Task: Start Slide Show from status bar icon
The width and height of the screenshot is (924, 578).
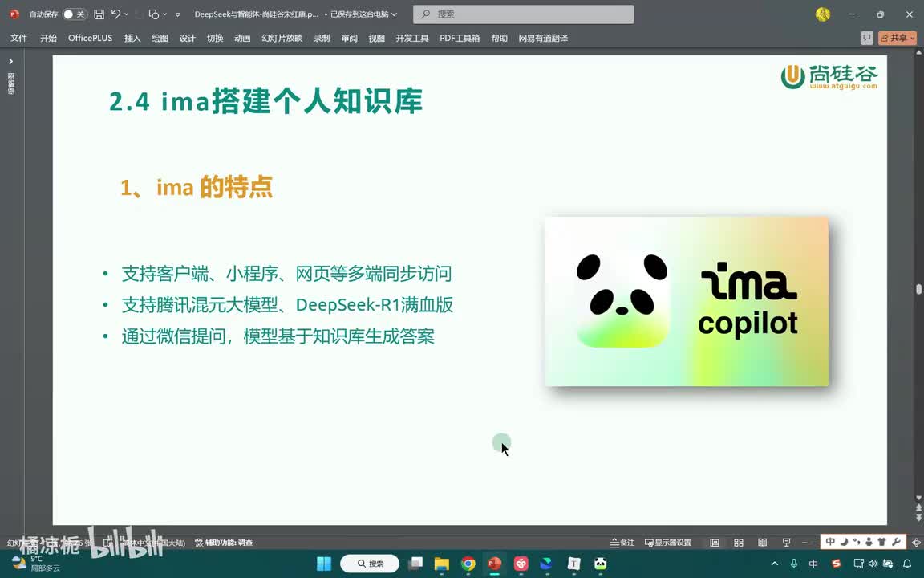Action: pyautogui.click(x=786, y=543)
